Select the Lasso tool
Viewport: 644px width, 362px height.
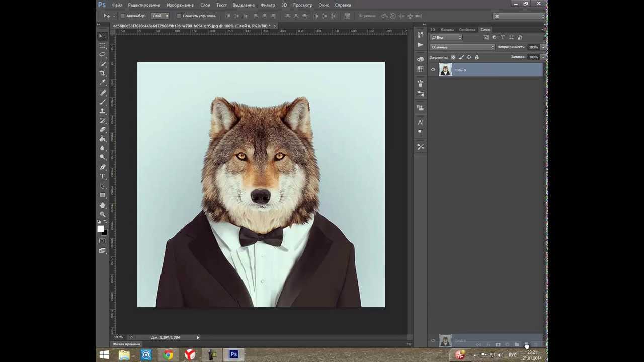[x=102, y=55]
